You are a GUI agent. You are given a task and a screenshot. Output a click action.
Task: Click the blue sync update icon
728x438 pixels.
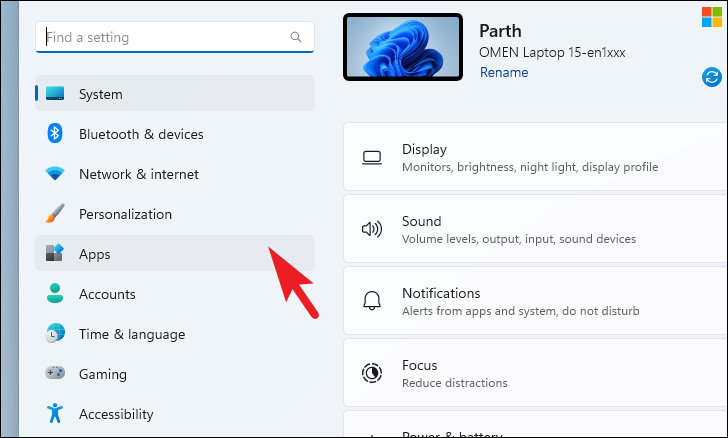click(712, 77)
